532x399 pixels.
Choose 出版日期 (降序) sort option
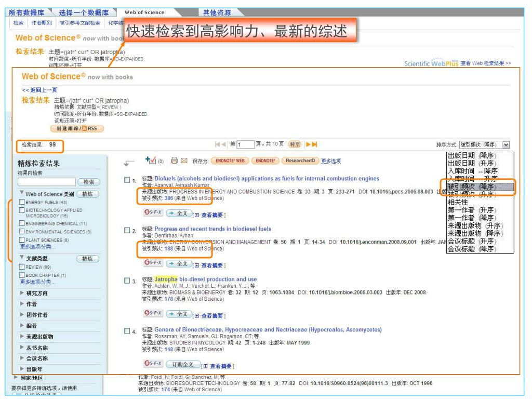[472, 155]
